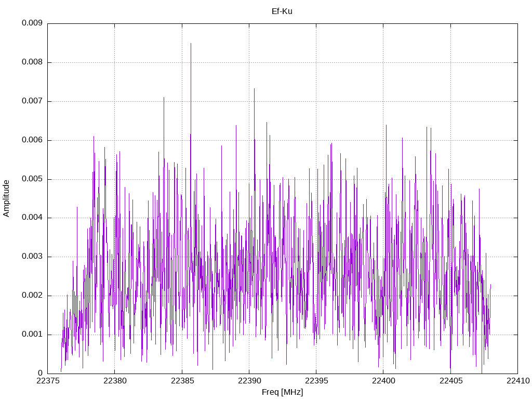532x399 pixels.
Task: Click the 0.002 y-axis tick label
Action: pyautogui.click(x=32, y=295)
